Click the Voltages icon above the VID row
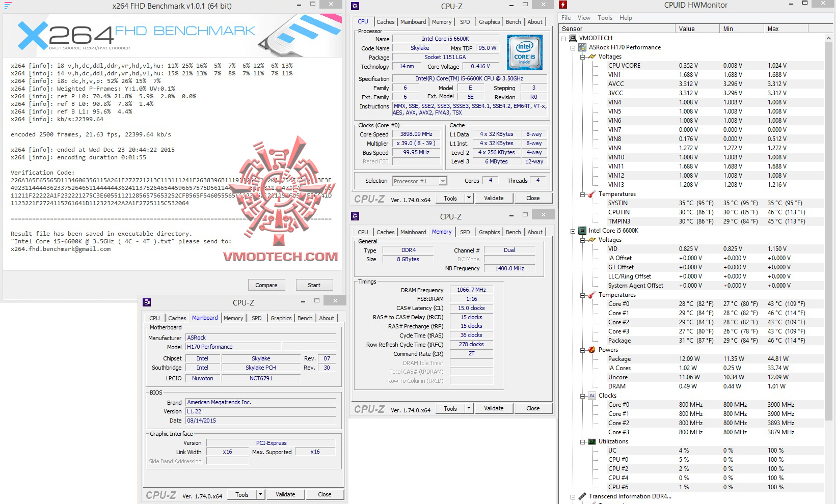This screenshot has height=504, width=836. [592, 240]
